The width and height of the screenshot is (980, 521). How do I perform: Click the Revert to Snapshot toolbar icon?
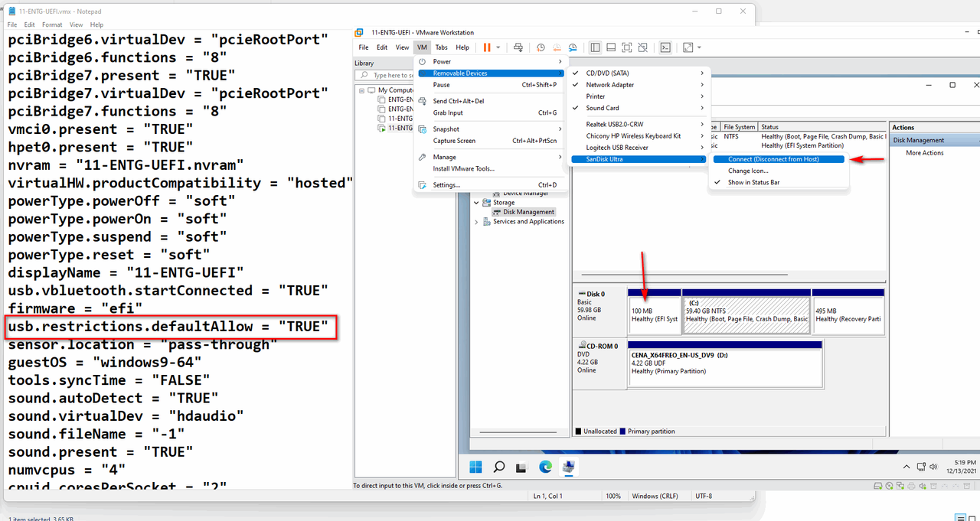click(557, 47)
